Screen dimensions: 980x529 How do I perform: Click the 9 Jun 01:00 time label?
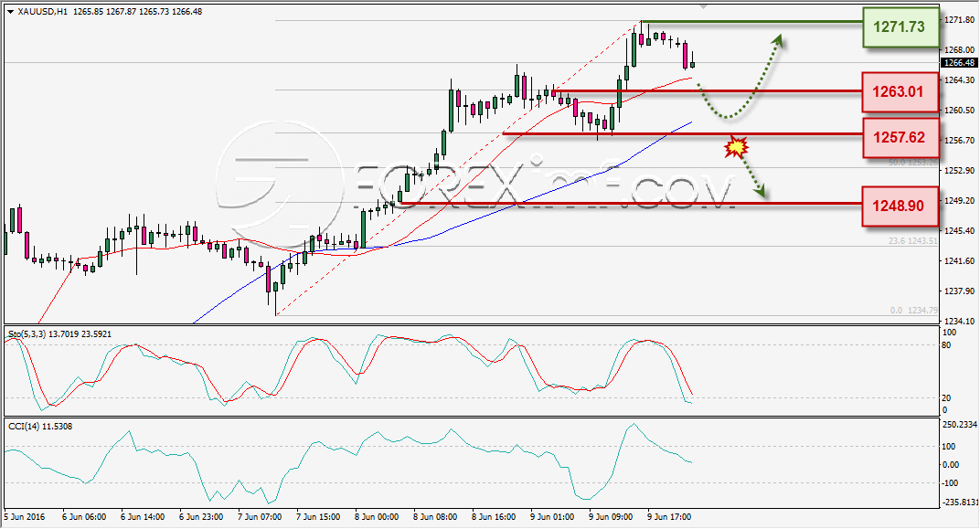552,516
